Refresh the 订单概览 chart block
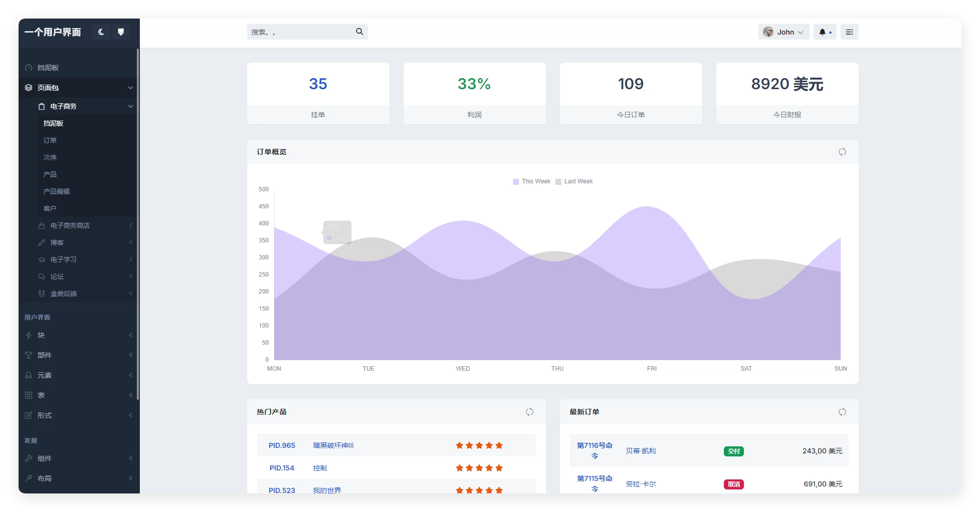 [842, 152]
